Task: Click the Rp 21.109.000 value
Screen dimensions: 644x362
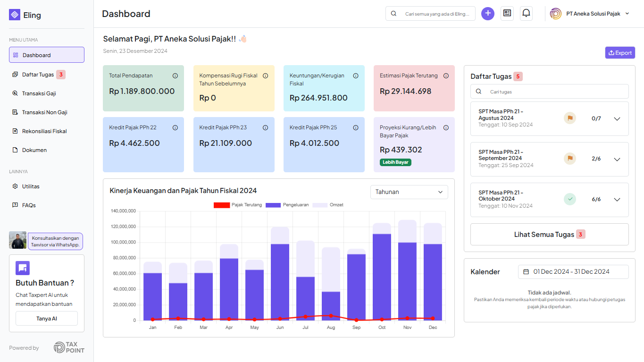Action: [x=226, y=143]
